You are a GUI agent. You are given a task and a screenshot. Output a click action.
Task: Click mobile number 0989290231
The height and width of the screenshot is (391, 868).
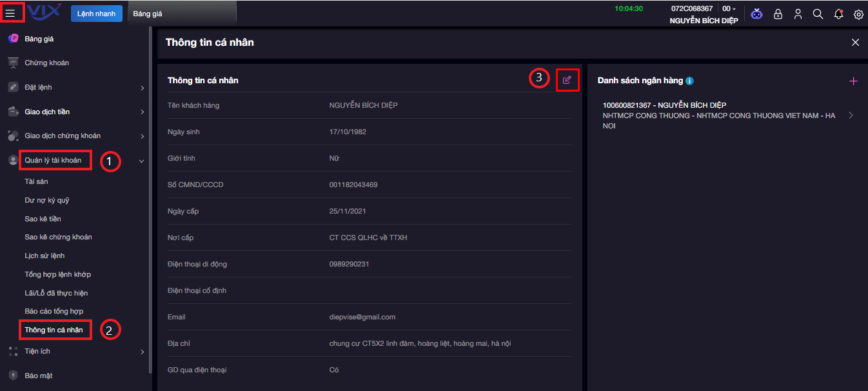[349, 264]
